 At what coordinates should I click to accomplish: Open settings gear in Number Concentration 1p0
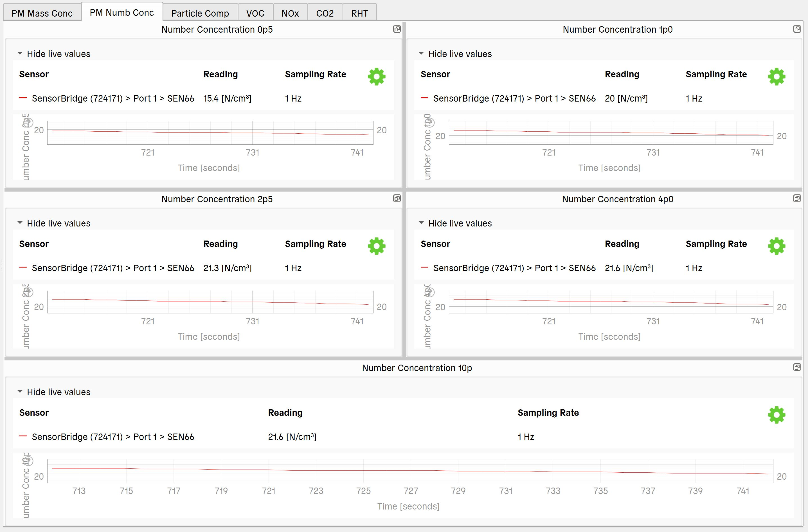(x=777, y=77)
